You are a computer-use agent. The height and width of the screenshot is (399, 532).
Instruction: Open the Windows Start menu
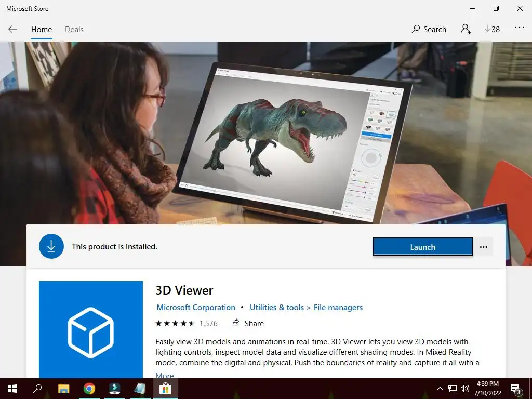point(12,389)
